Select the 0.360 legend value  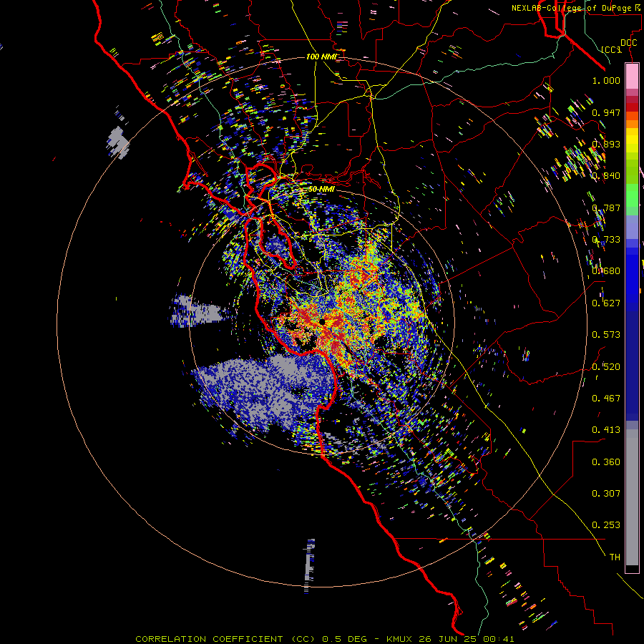606,462
